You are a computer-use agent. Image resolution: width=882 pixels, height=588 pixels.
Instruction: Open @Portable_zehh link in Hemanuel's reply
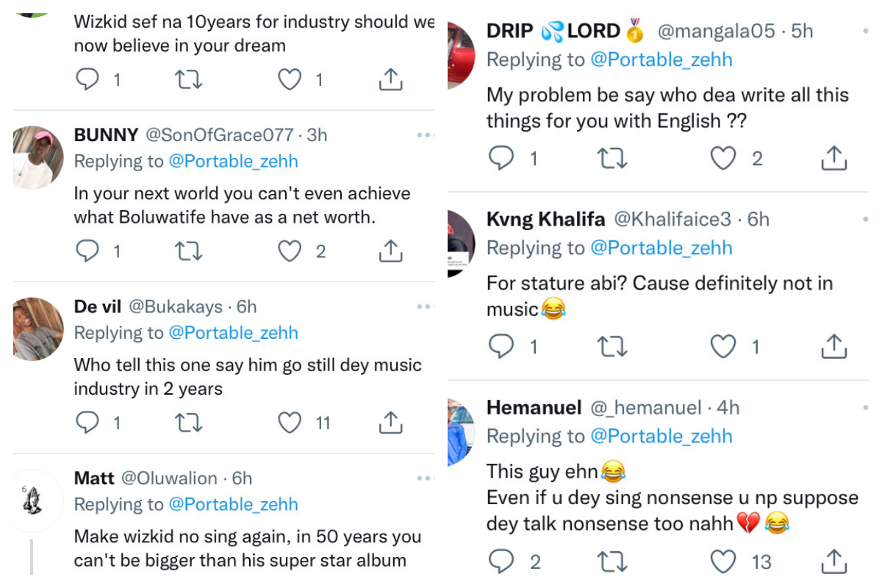click(x=661, y=436)
